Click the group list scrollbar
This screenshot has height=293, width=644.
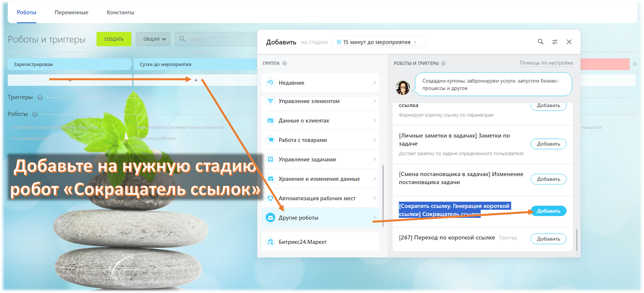pyautogui.click(x=383, y=196)
